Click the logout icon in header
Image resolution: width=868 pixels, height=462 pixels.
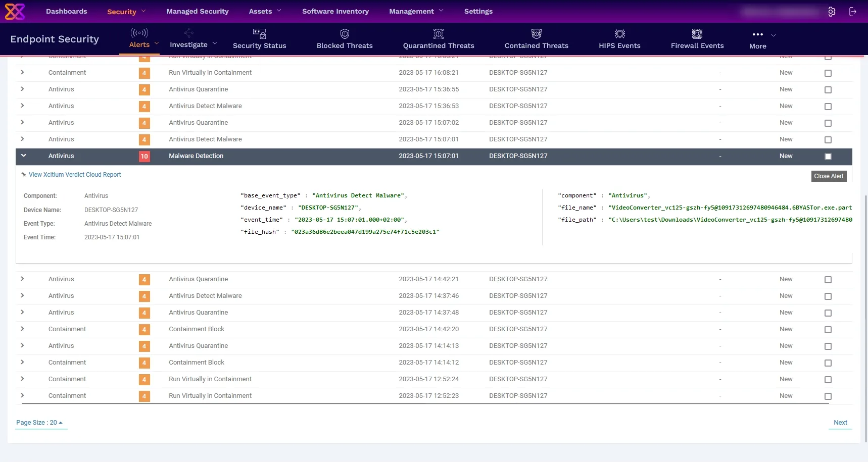point(853,12)
